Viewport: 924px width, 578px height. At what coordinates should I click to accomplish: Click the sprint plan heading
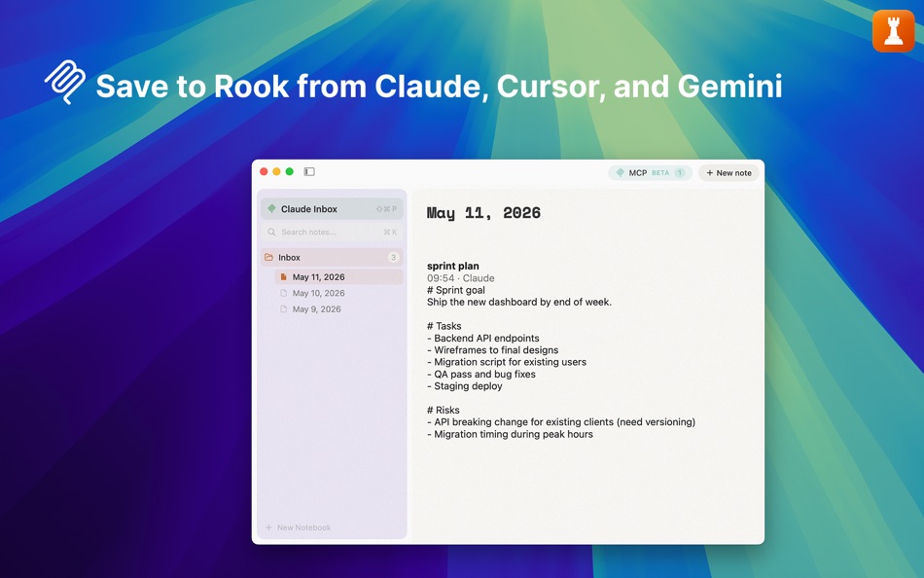click(x=453, y=266)
